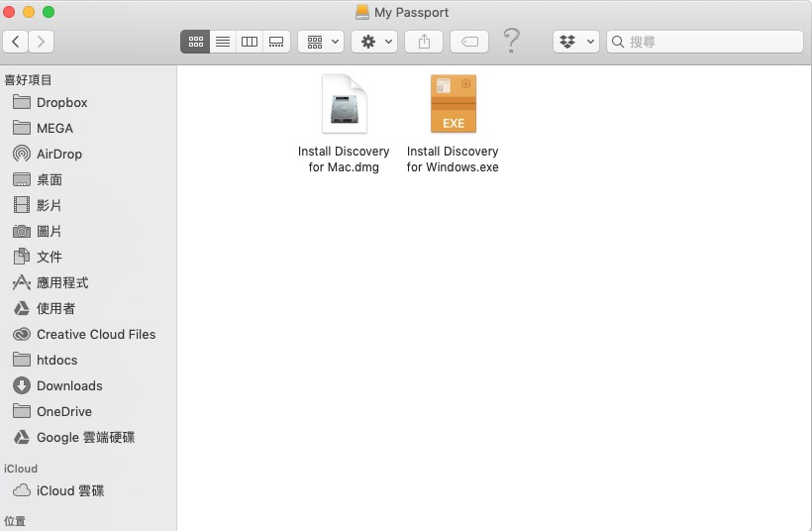
Task: Open 影片 (Movies) in sidebar
Action: coord(88,205)
